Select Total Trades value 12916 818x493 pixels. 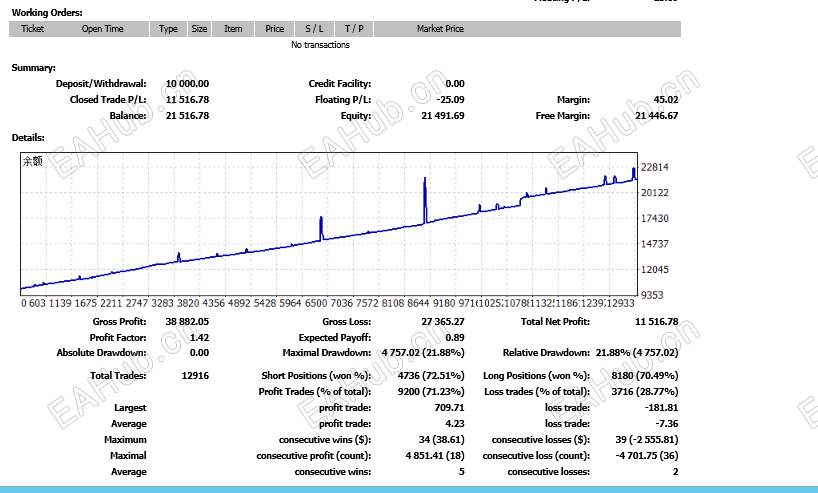click(x=195, y=376)
